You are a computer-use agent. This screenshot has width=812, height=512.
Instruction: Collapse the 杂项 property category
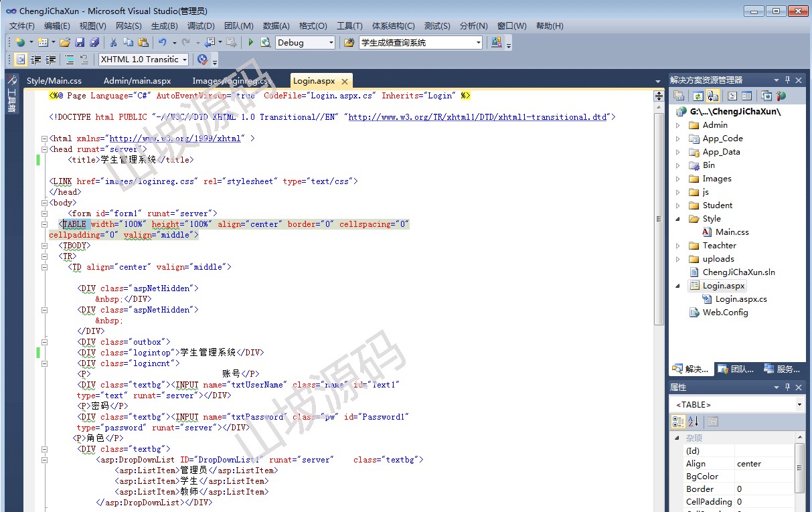(677, 438)
